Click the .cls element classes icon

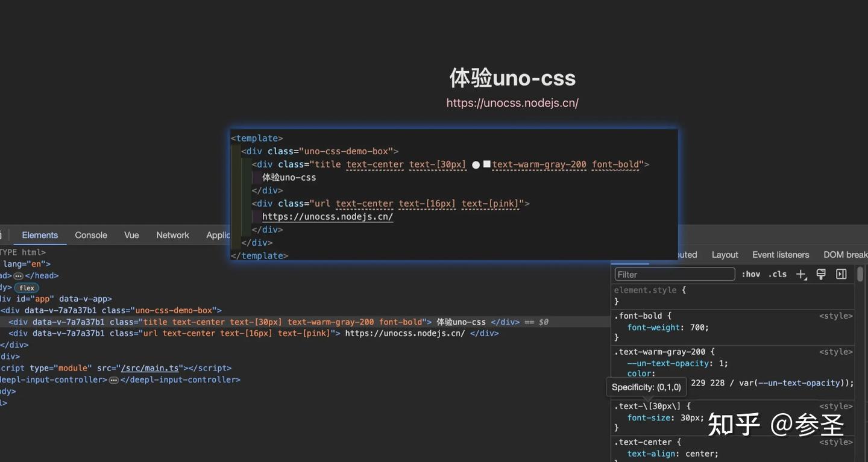(777, 274)
